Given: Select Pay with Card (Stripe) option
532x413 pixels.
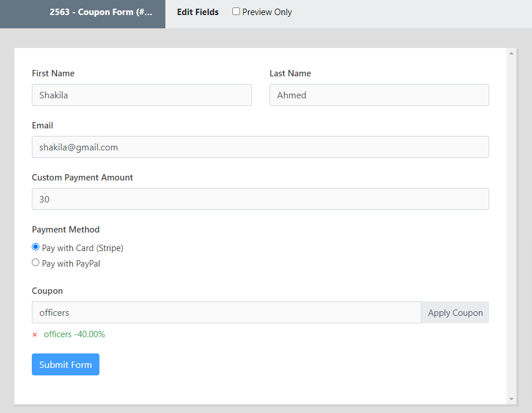Looking at the screenshot, I should pos(36,247).
